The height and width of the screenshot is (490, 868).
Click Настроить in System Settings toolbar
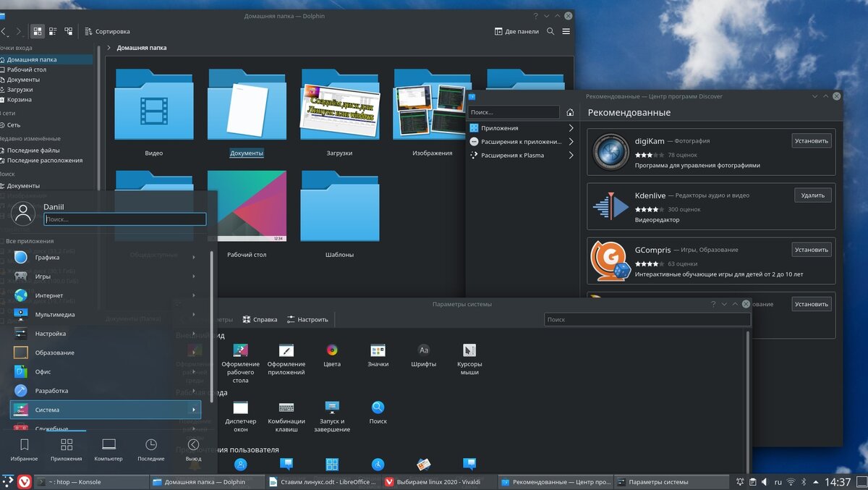(x=307, y=319)
